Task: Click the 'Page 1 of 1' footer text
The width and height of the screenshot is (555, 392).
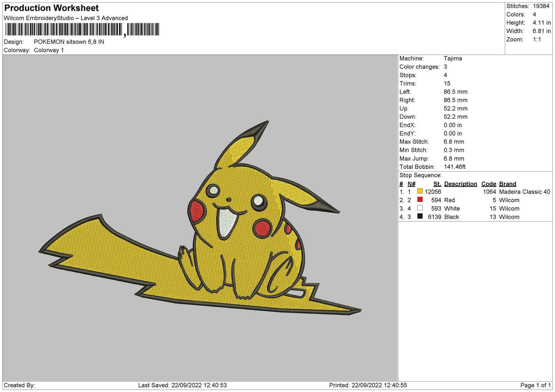Action: 535,385
